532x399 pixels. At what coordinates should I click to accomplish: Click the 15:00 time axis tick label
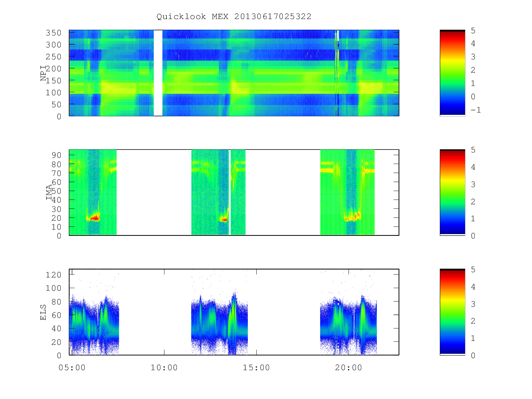257,368
